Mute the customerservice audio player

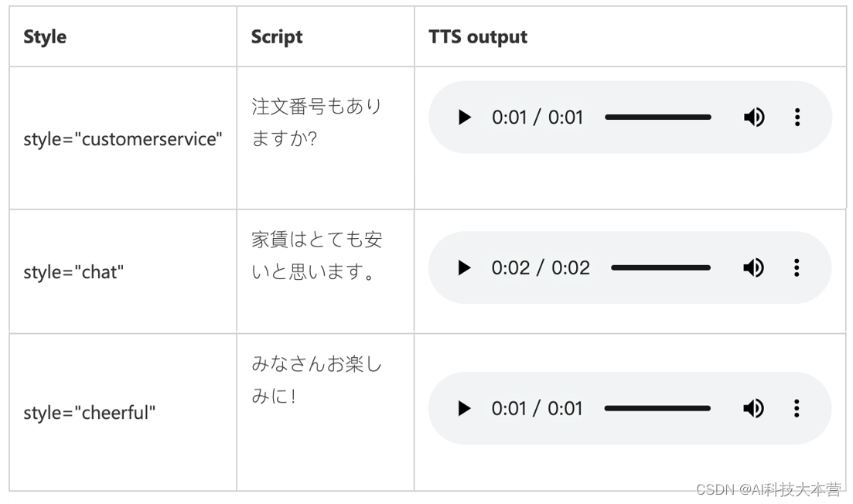pyautogui.click(x=754, y=117)
